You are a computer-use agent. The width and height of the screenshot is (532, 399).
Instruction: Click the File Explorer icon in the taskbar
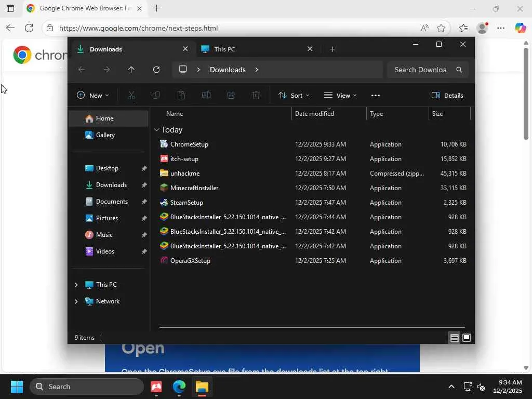point(202,387)
